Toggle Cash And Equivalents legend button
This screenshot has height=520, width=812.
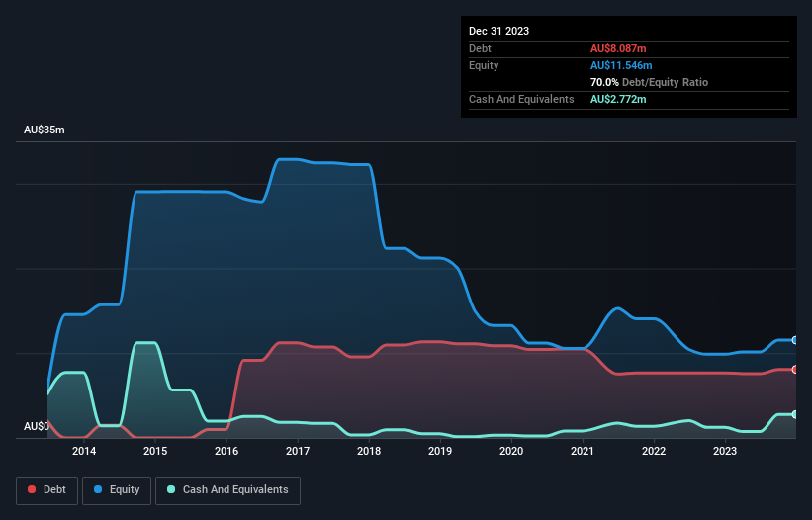pos(227,490)
